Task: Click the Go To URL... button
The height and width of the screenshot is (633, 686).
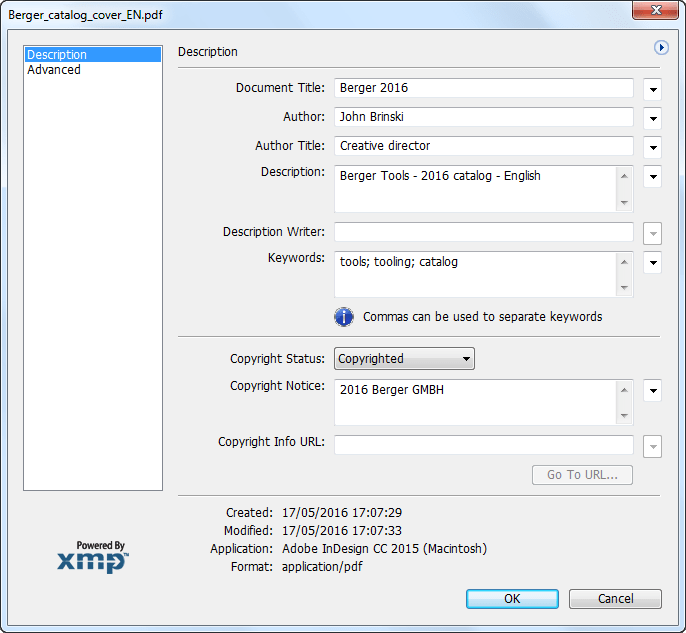Action: [x=582, y=475]
